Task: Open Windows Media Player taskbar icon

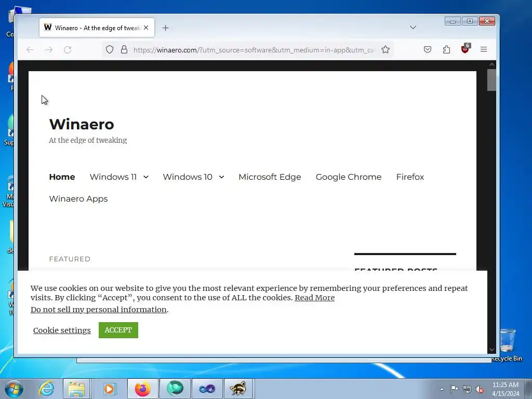Action: click(109, 389)
